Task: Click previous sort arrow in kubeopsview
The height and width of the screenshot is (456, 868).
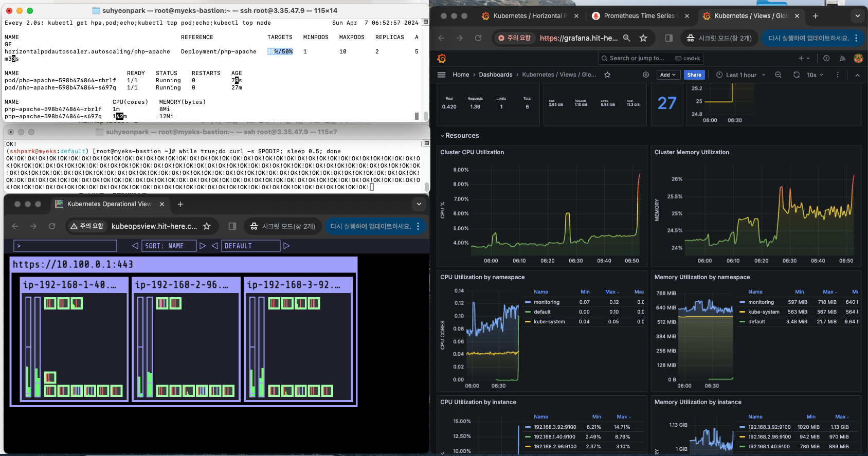Action: tap(135, 246)
